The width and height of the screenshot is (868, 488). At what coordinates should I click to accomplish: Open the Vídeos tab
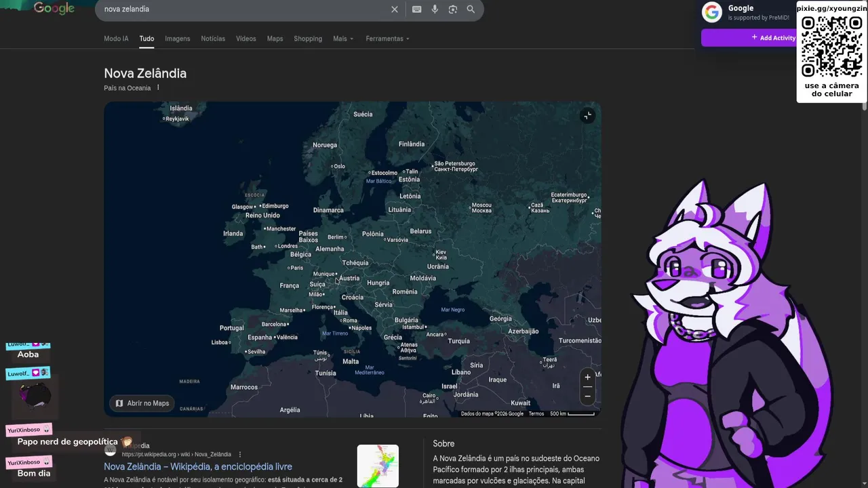246,39
